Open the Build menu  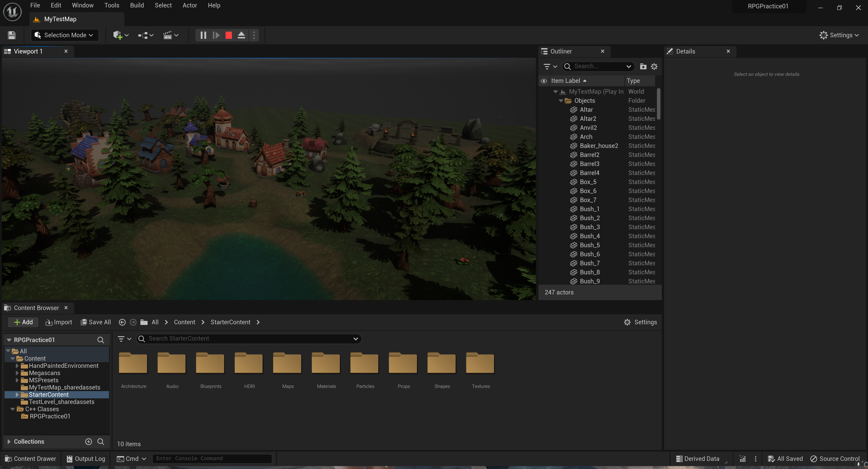point(137,5)
